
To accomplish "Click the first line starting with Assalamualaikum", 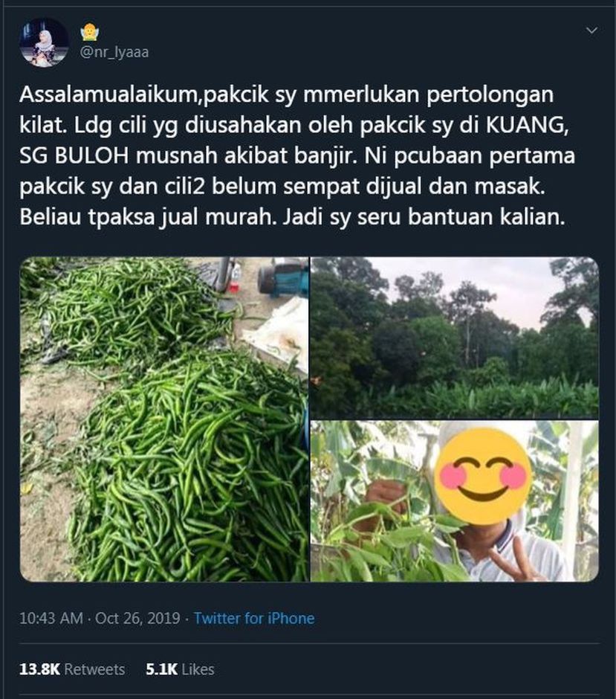I will pyautogui.click(x=286, y=94).
